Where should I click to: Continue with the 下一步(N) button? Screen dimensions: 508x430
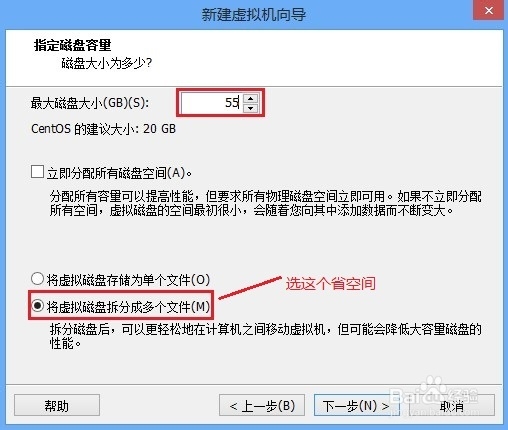coord(357,406)
